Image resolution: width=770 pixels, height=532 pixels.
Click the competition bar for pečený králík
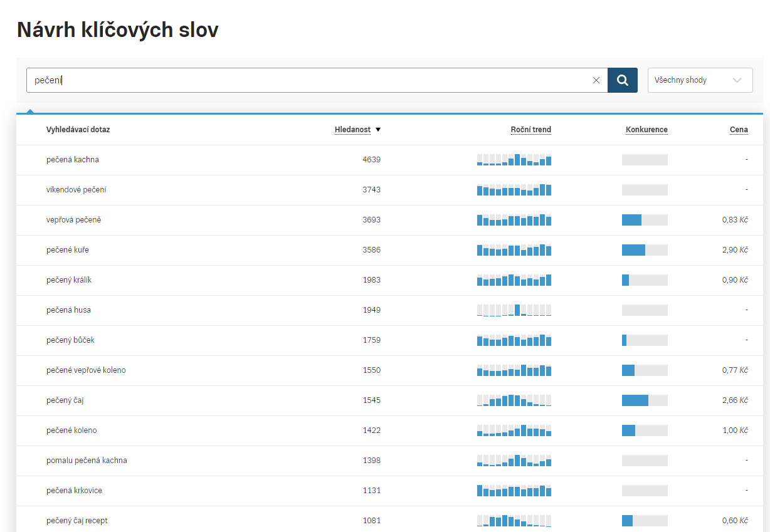coord(645,280)
